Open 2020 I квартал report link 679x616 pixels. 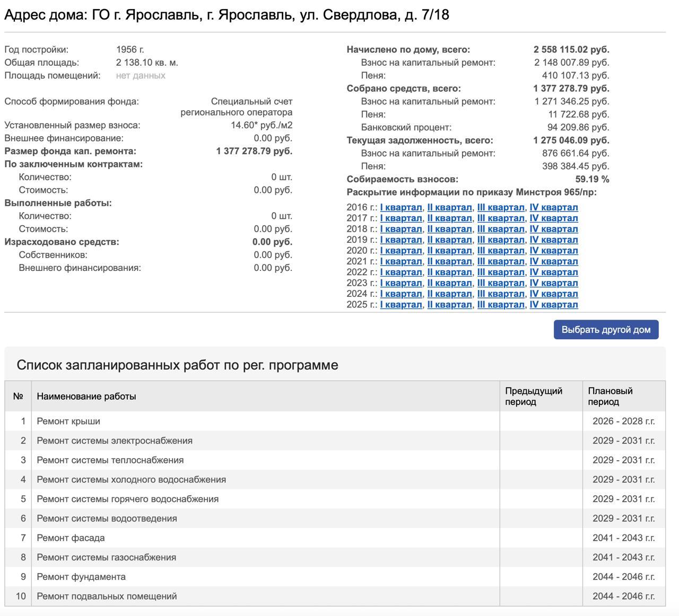401,251
